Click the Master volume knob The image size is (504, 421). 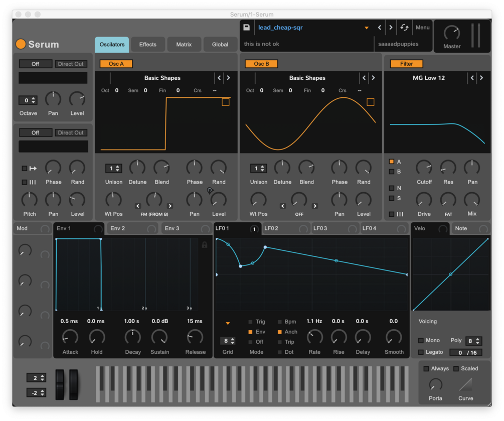tap(452, 33)
